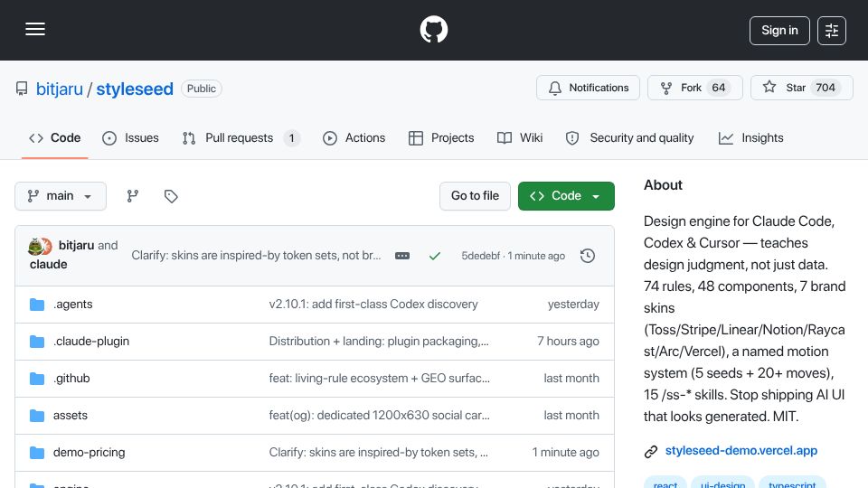Open the .agents folder
This screenshot has width=868, height=488.
click(73, 305)
